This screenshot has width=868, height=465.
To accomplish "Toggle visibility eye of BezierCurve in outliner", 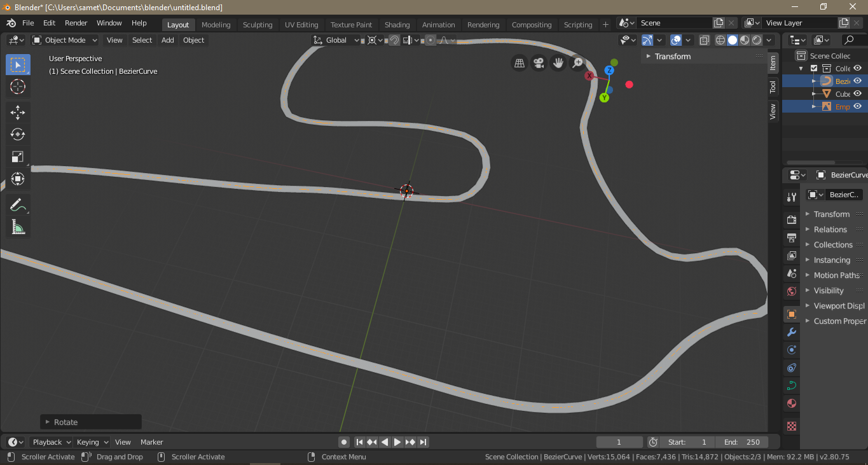I will [x=857, y=81].
